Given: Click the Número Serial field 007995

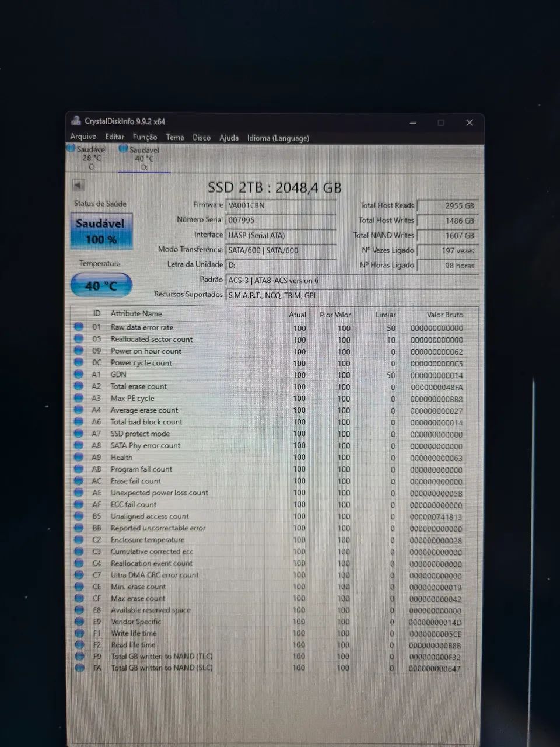Looking at the screenshot, I should pos(281,221).
